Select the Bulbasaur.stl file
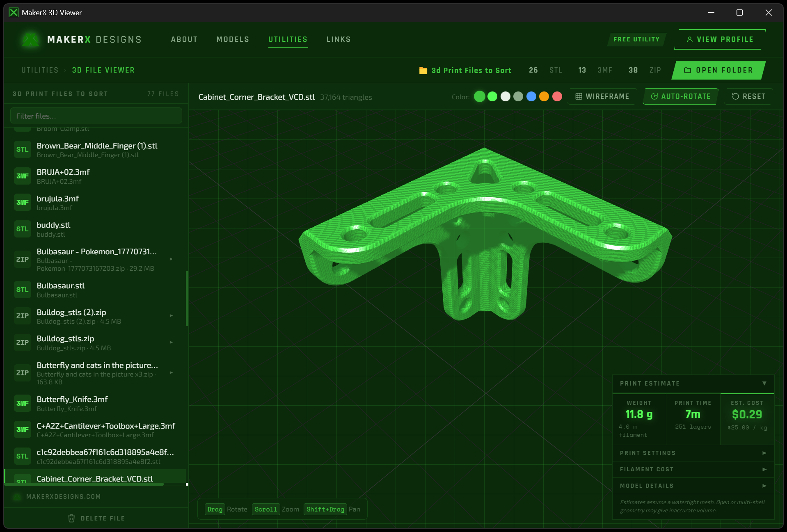 click(x=95, y=290)
